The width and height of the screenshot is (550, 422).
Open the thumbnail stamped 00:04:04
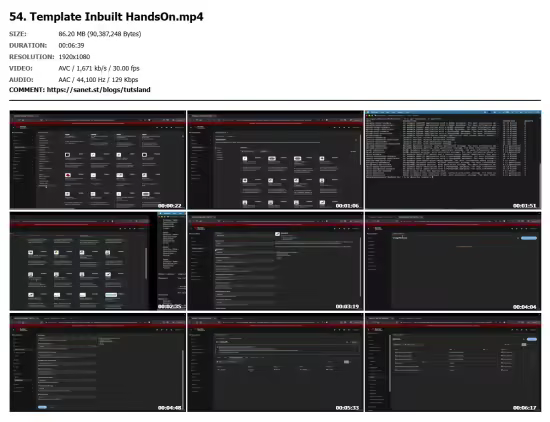(x=453, y=261)
